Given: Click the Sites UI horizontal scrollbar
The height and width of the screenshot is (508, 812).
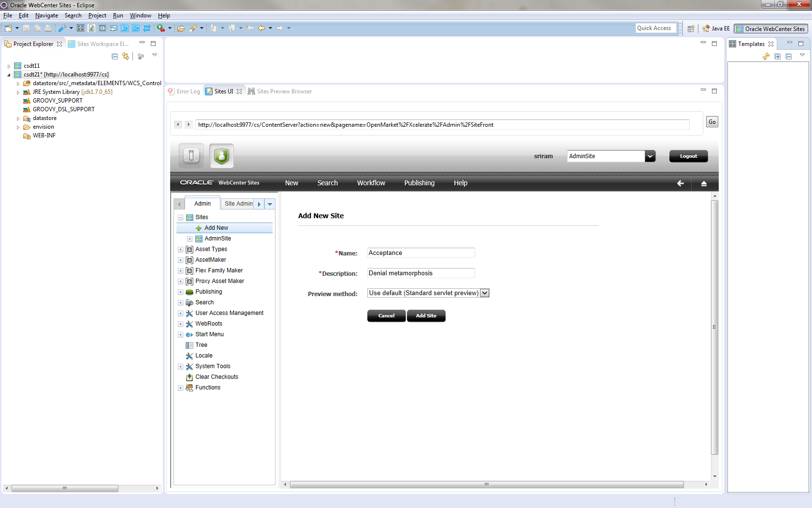Looking at the screenshot, I should tap(487, 484).
